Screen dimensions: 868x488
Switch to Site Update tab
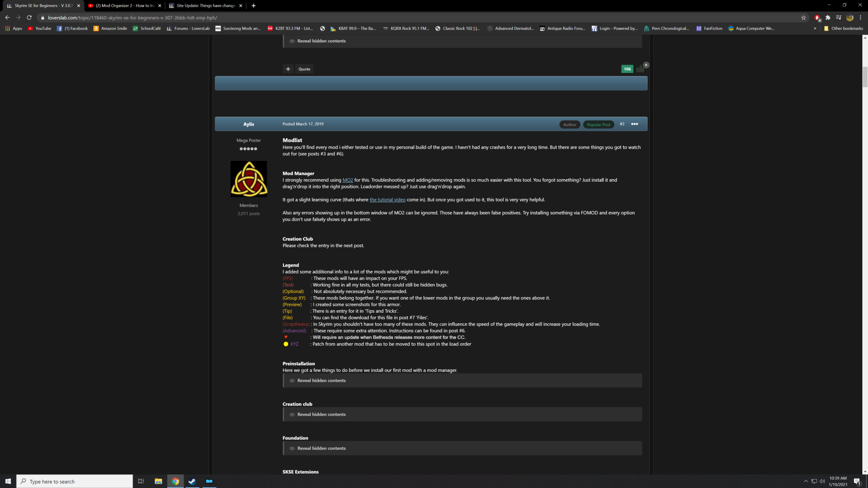[206, 6]
